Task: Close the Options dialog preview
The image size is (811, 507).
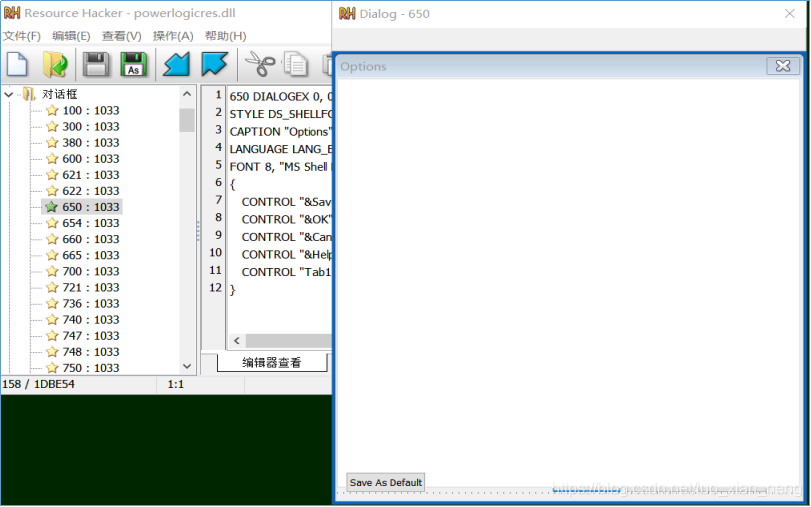Action: (x=783, y=66)
